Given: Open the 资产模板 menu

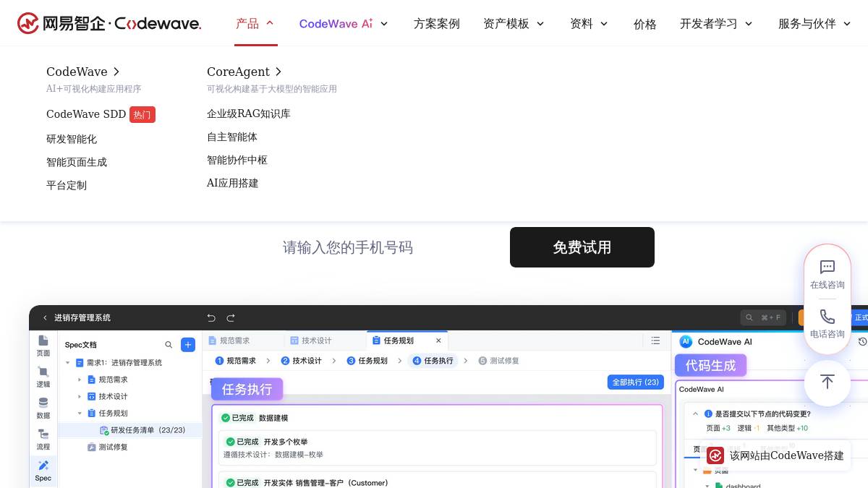Looking at the screenshot, I should point(506,24).
